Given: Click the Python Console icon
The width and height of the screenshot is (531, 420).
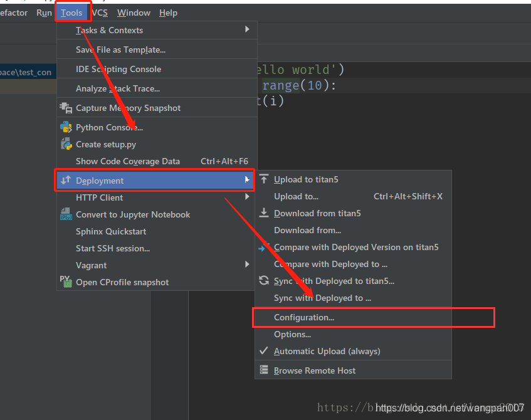Looking at the screenshot, I should pos(66,127).
